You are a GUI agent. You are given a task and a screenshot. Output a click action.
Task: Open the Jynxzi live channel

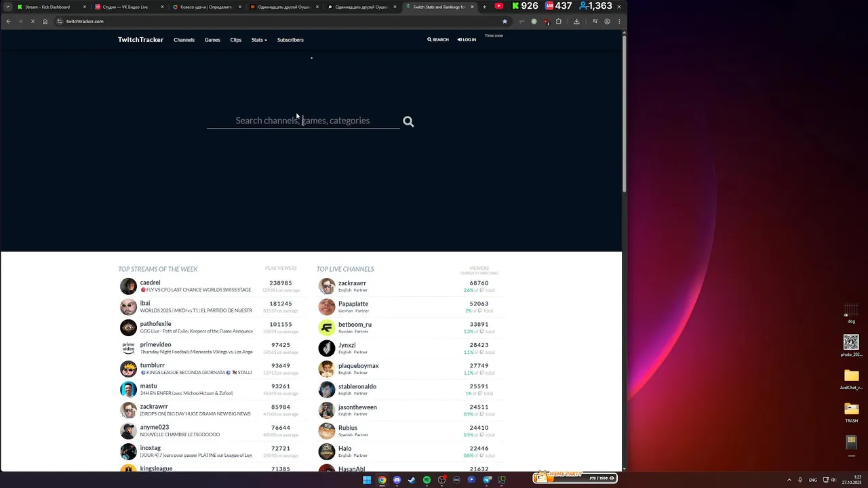coord(347,345)
